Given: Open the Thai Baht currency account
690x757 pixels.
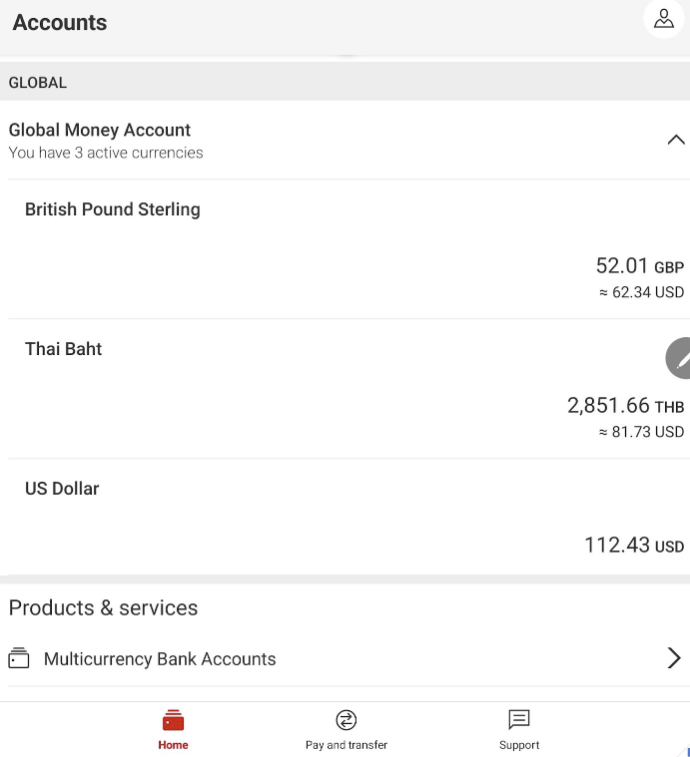Looking at the screenshot, I should point(64,349).
